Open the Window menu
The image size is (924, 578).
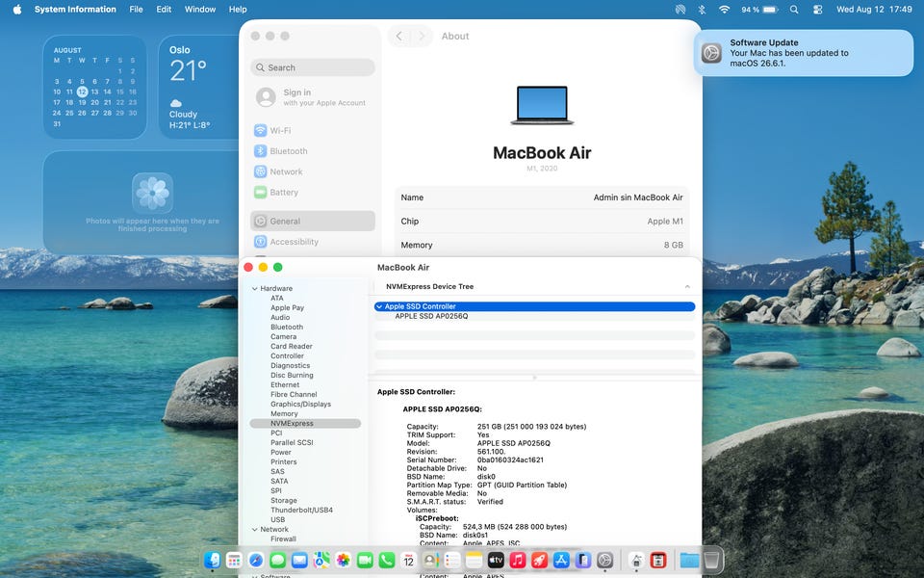(200, 10)
